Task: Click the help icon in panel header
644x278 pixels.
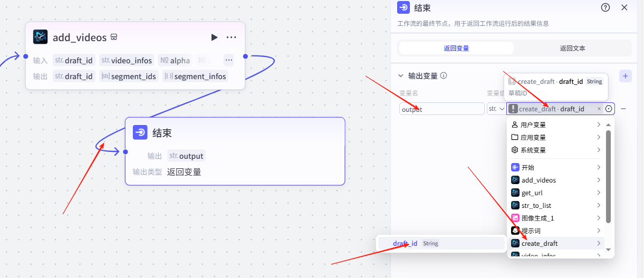Action: point(605,7)
